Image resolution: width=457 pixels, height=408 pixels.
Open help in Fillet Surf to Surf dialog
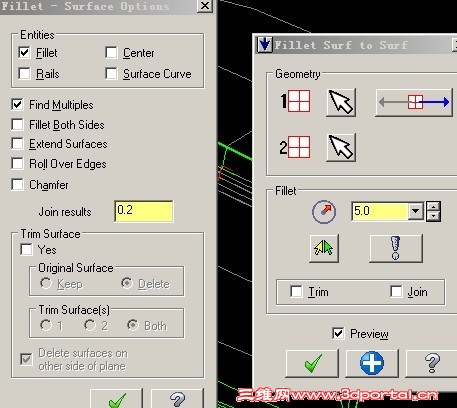(x=431, y=363)
